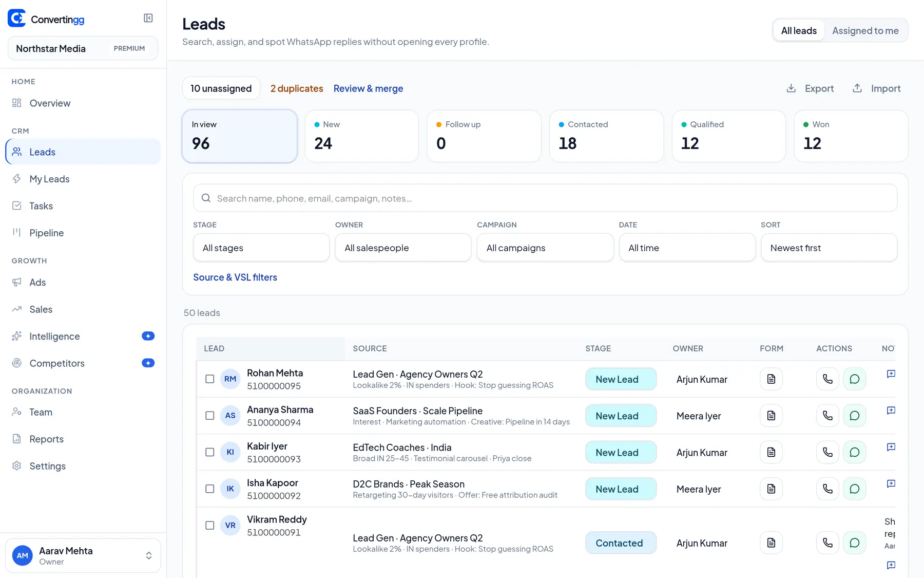Open form document for Vikram Reddy

771,543
